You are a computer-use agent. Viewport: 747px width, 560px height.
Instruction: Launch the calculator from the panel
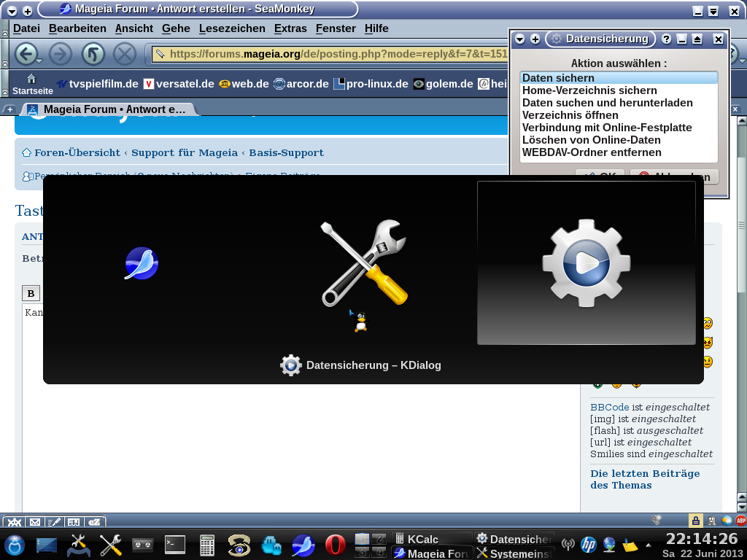click(206, 545)
